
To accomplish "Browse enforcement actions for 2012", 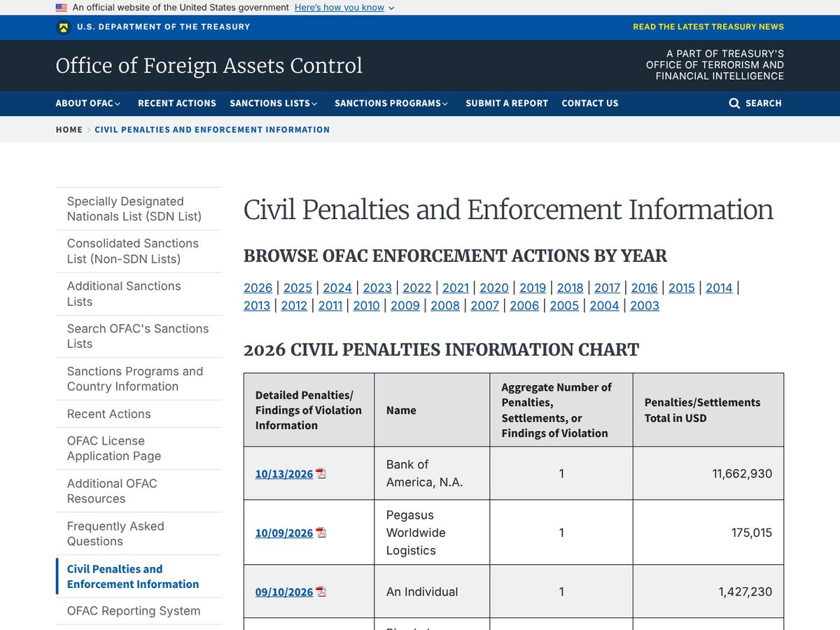I will click(294, 306).
